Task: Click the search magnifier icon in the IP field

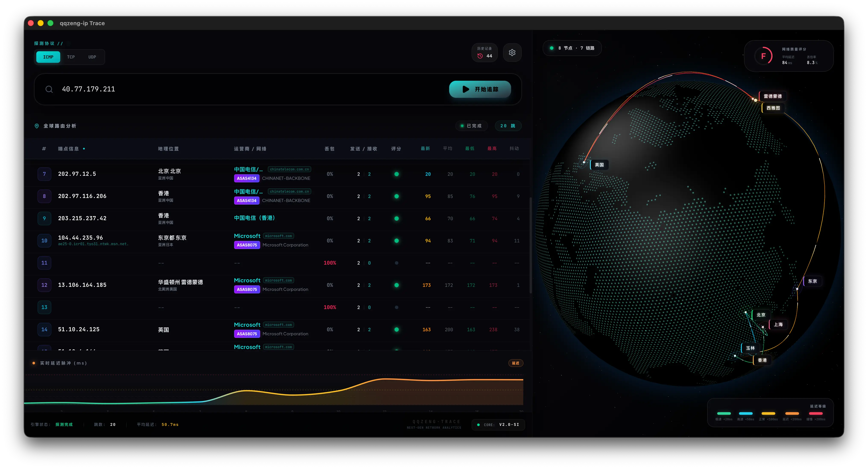Action: pyautogui.click(x=49, y=89)
